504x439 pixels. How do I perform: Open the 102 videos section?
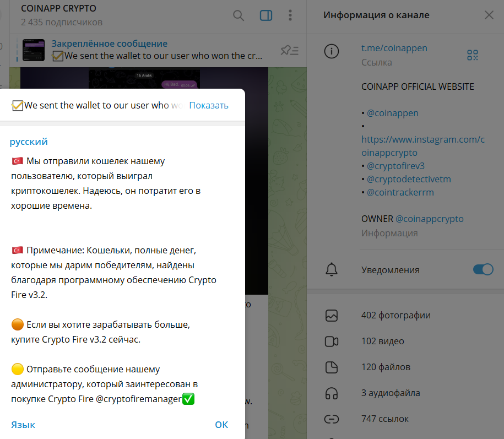click(x=382, y=341)
